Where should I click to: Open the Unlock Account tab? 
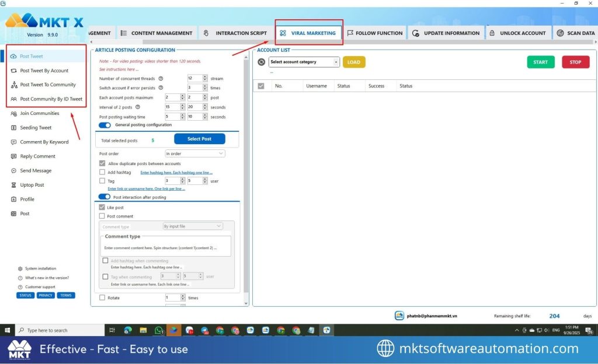click(x=517, y=33)
